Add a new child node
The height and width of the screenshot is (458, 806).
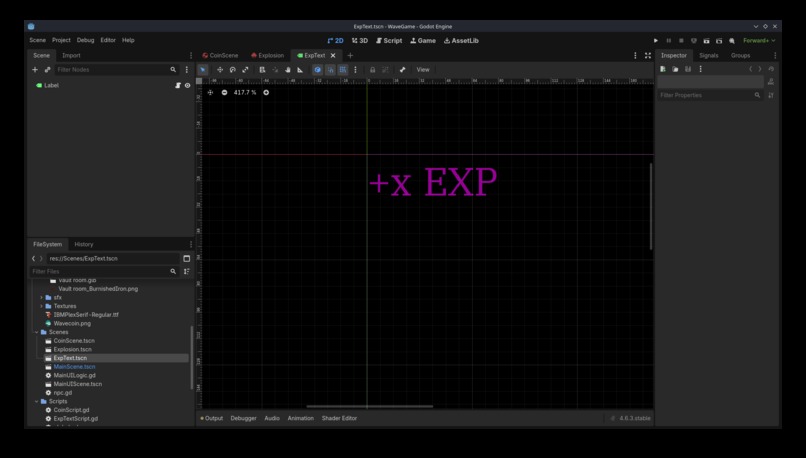coord(35,69)
